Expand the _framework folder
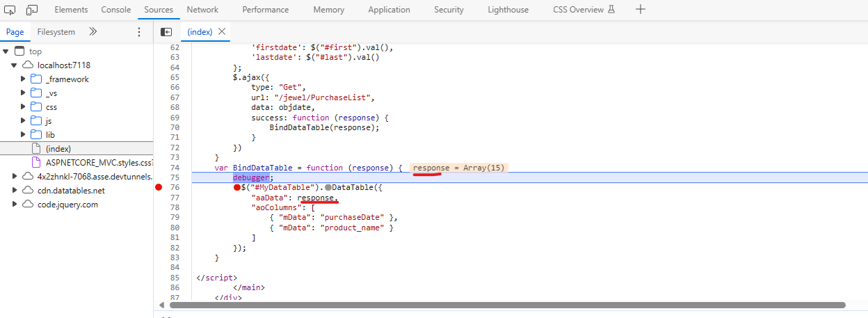 pyautogui.click(x=23, y=79)
